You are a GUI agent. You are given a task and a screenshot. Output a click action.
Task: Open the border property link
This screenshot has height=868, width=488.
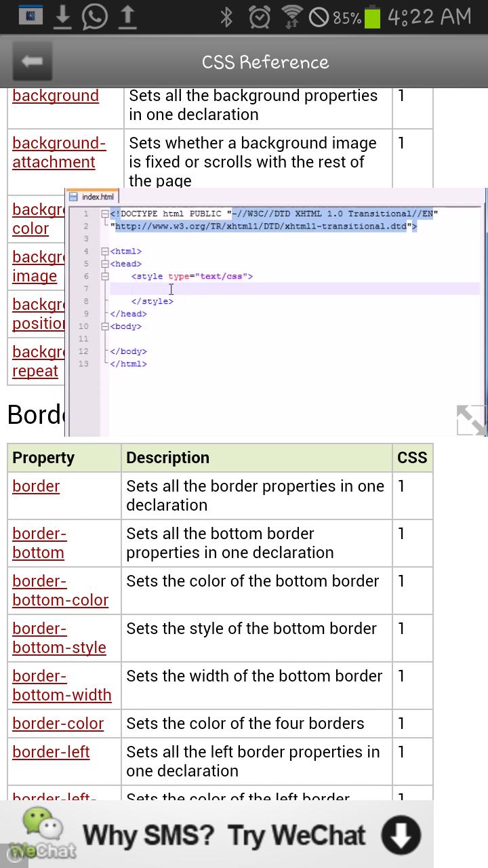(x=36, y=486)
